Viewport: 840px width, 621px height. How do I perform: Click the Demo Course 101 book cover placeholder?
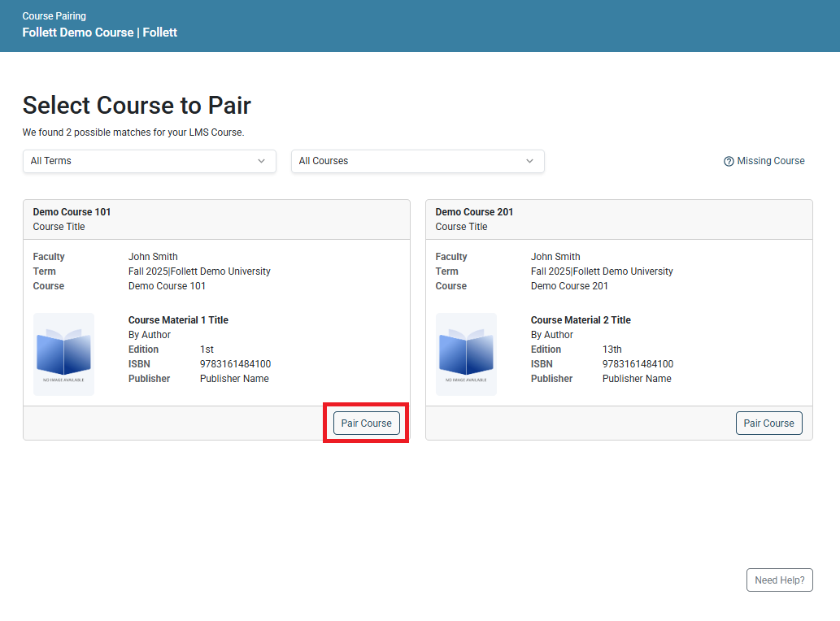[63, 354]
